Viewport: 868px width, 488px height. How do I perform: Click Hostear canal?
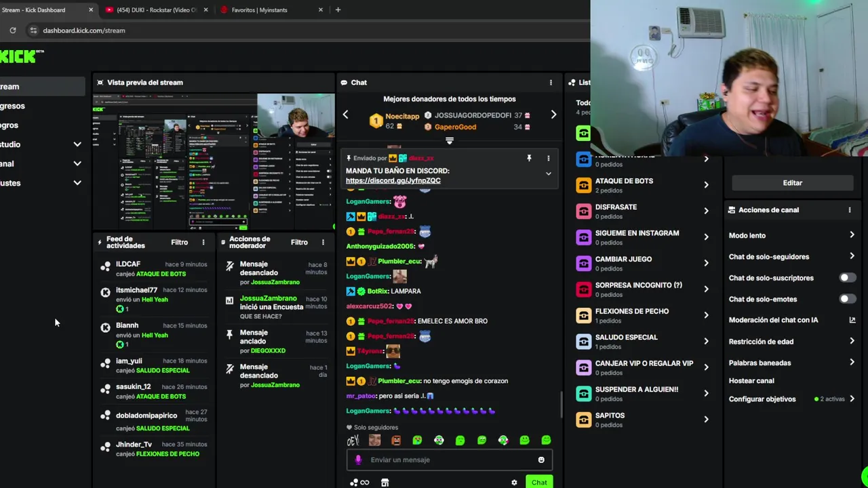(x=751, y=381)
